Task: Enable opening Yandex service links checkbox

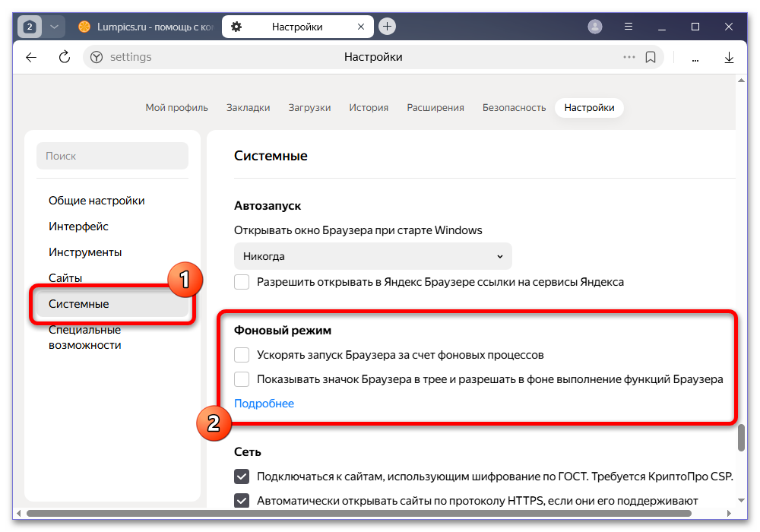Action: point(242,282)
